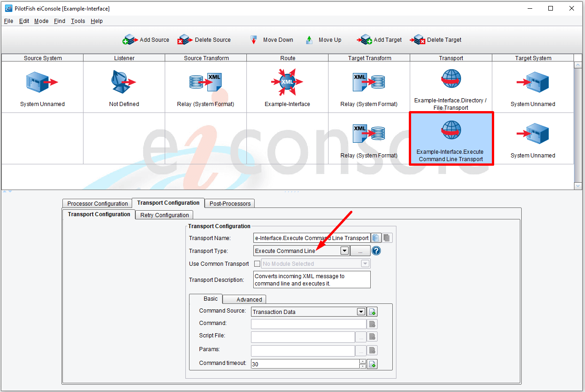Viewport: 585px width, 392px height.
Task: Click into the Script File input field
Action: point(303,337)
